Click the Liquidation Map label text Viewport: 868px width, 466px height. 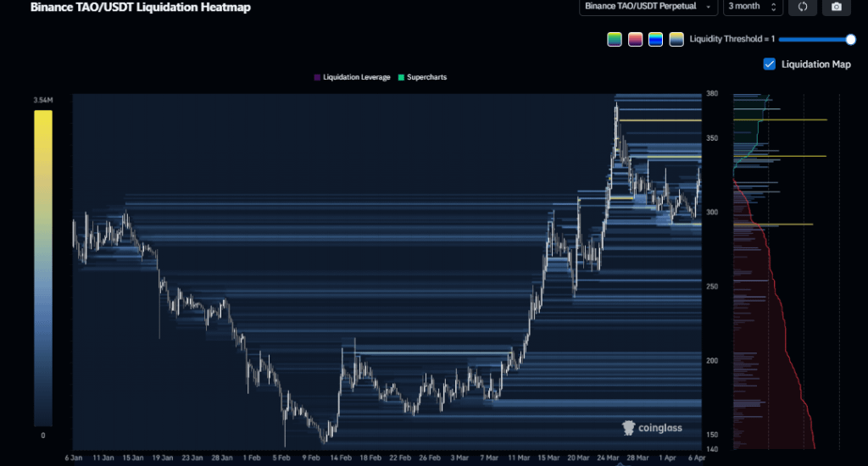[816, 64]
